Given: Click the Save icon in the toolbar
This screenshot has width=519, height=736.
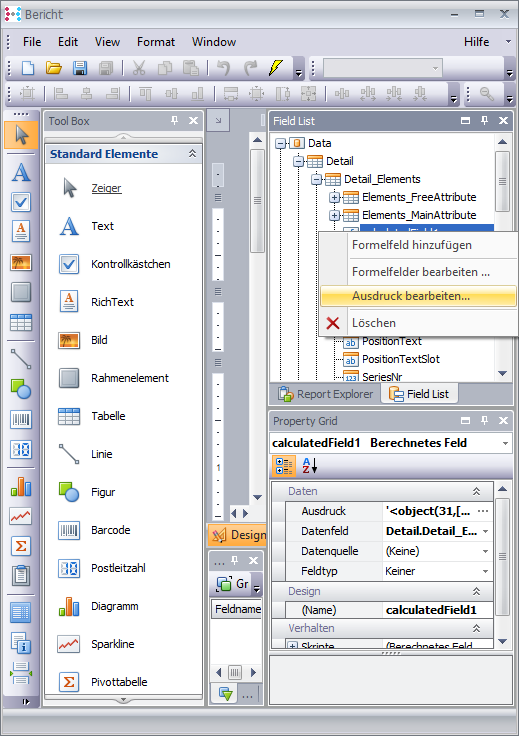Looking at the screenshot, I should click(80, 68).
